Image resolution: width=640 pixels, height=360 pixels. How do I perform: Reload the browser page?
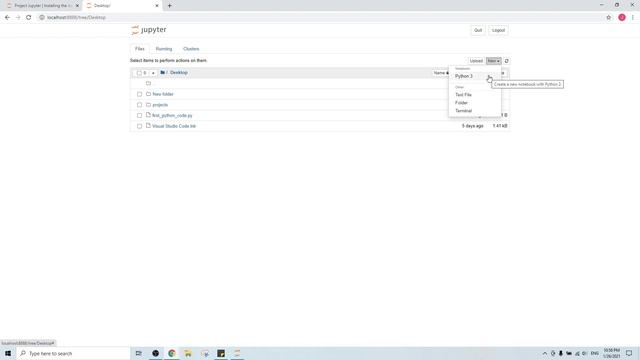(29, 18)
